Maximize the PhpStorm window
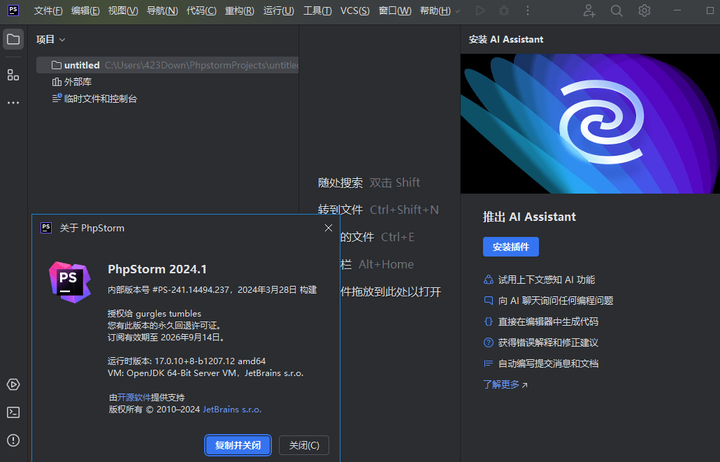720x462 pixels. pyautogui.click(x=710, y=11)
